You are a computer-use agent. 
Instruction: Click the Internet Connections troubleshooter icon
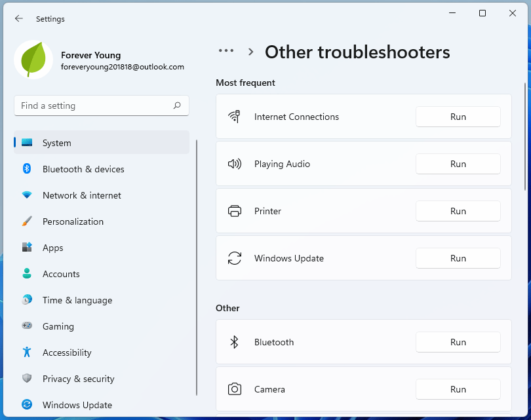point(234,117)
